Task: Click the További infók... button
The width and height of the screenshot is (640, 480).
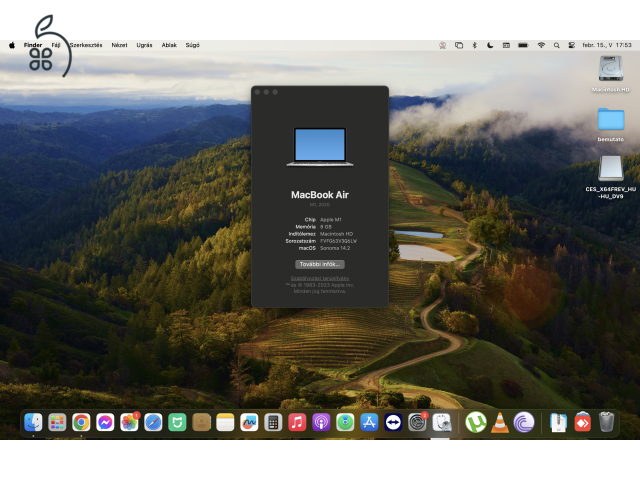Action: click(x=320, y=264)
